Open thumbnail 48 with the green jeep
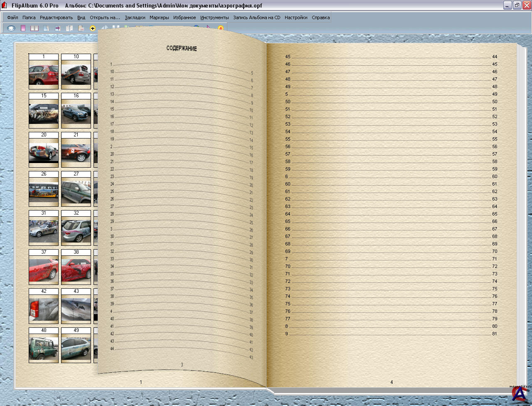Viewport: 532px width, 406px height. click(x=44, y=348)
